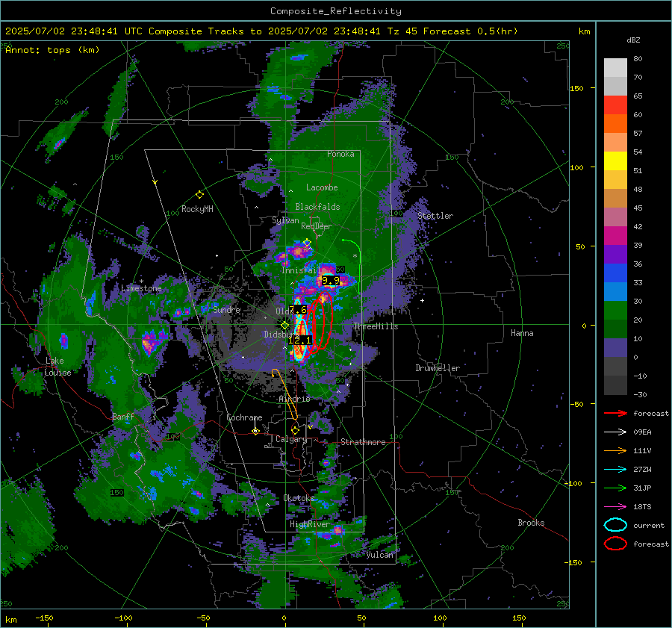Click the orange 111V storm track near Airdrie

[285, 394]
